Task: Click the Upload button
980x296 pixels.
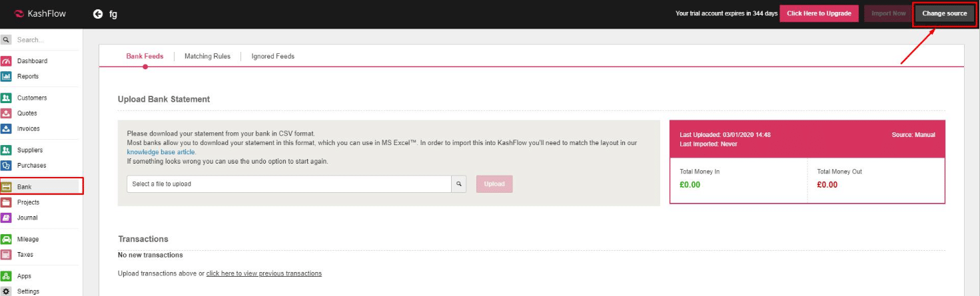Action: (494, 184)
